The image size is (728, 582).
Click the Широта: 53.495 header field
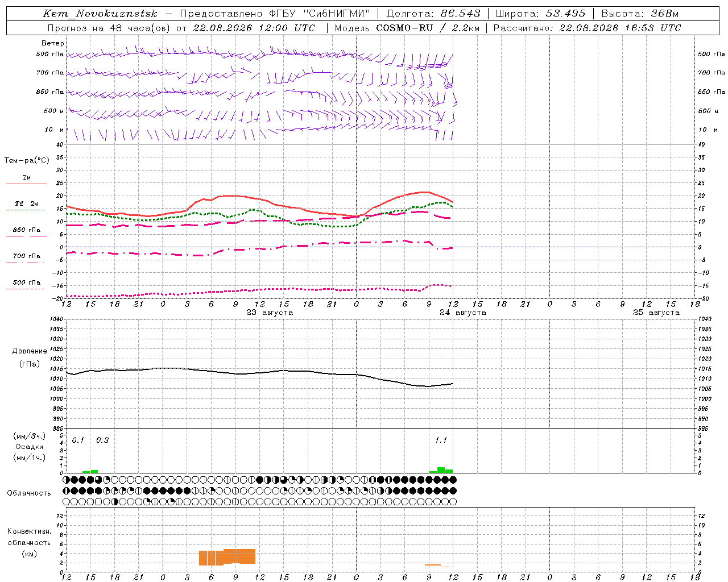(x=540, y=14)
